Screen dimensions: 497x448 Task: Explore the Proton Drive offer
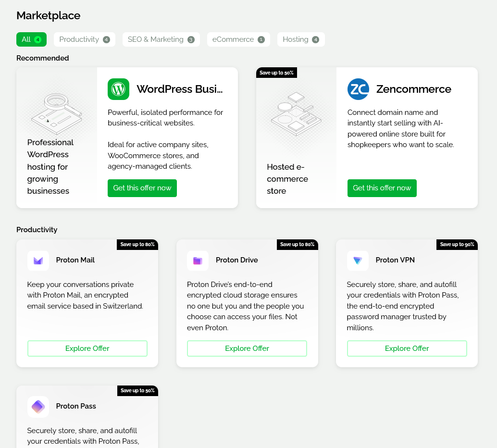pos(247,348)
